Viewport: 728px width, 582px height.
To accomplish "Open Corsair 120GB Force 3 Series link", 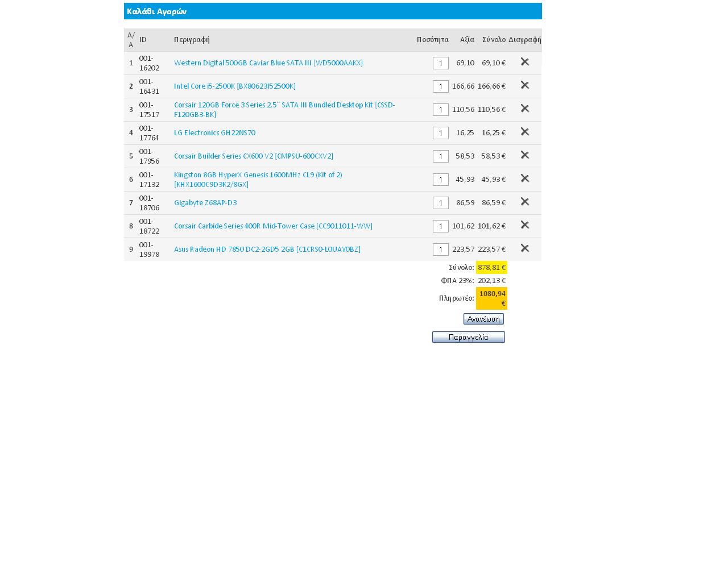I will coord(284,110).
